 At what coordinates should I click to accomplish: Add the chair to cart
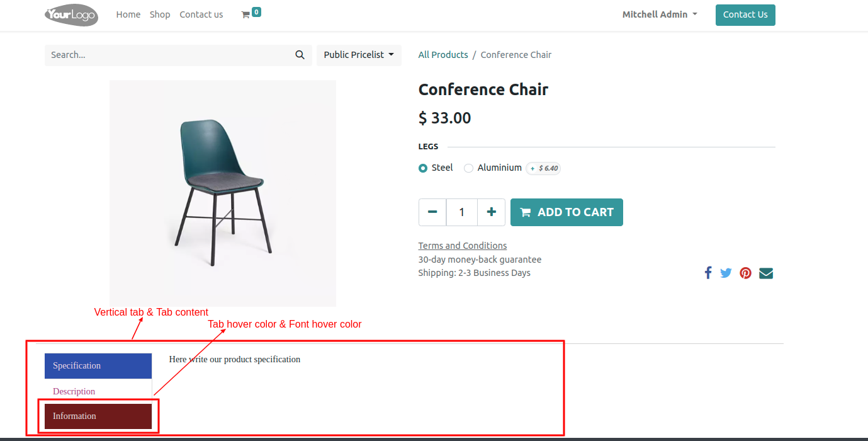point(566,212)
